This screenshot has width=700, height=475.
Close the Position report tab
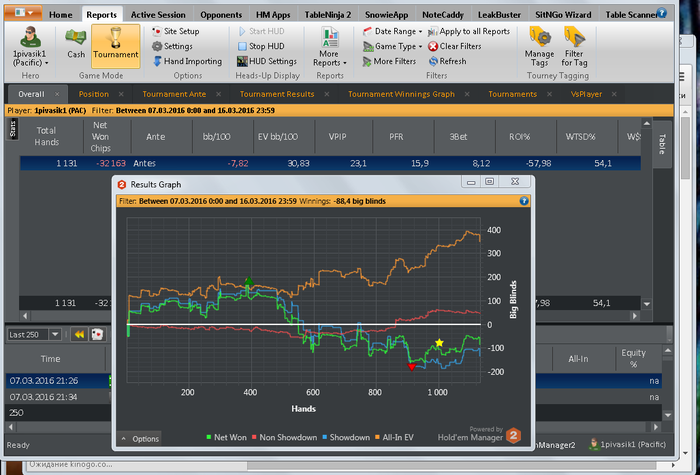tap(121, 94)
